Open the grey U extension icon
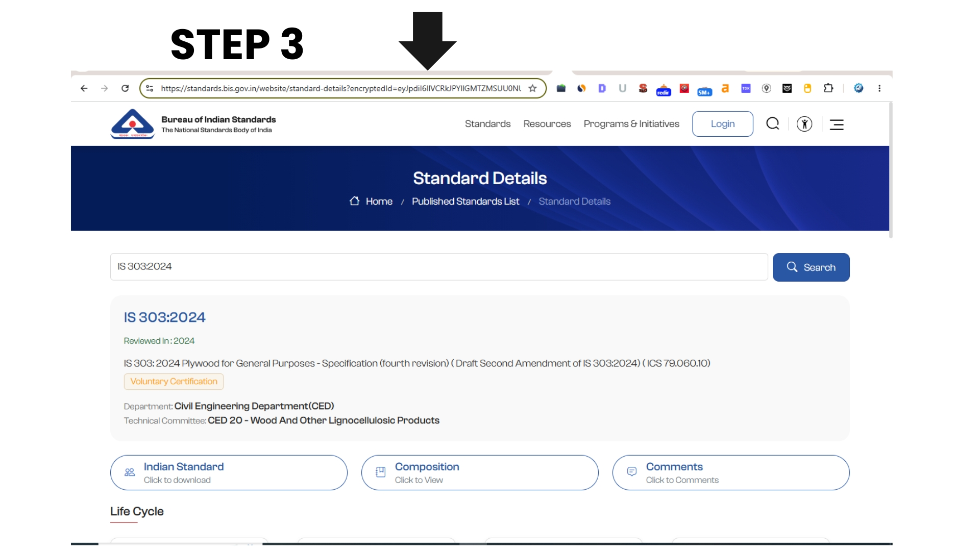This screenshot has width=980, height=551. 622,88
